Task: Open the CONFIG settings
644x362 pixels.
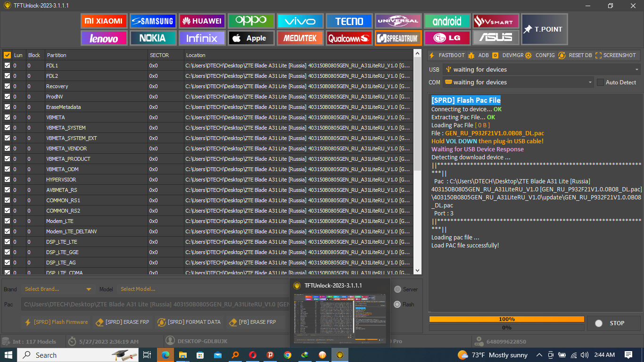Action: tap(540, 55)
